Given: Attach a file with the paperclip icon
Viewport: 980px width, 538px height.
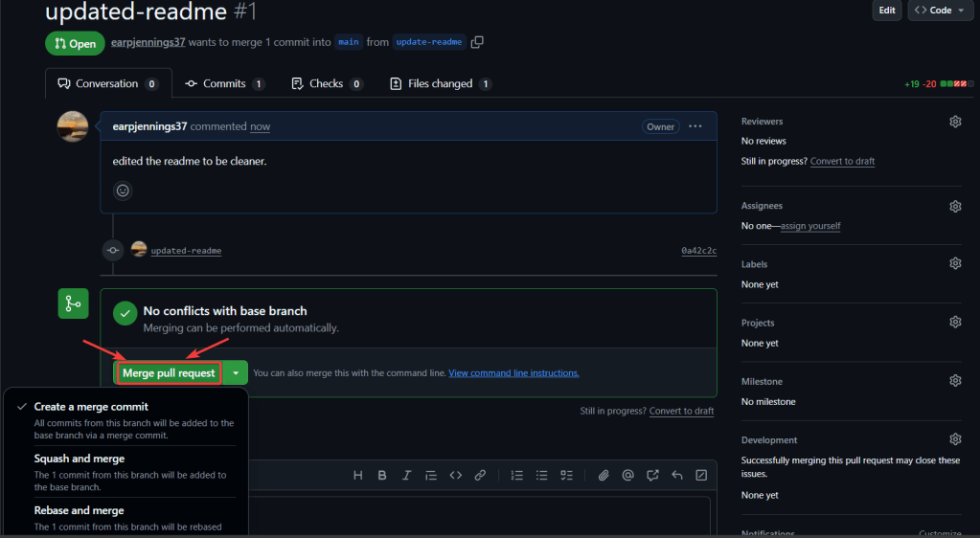Looking at the screenshot, I should pos(604,475).
